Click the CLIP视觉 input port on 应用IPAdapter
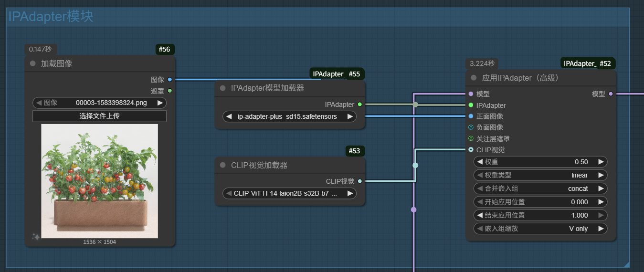This screenshot has width=644, height=272. coord(471,150)
